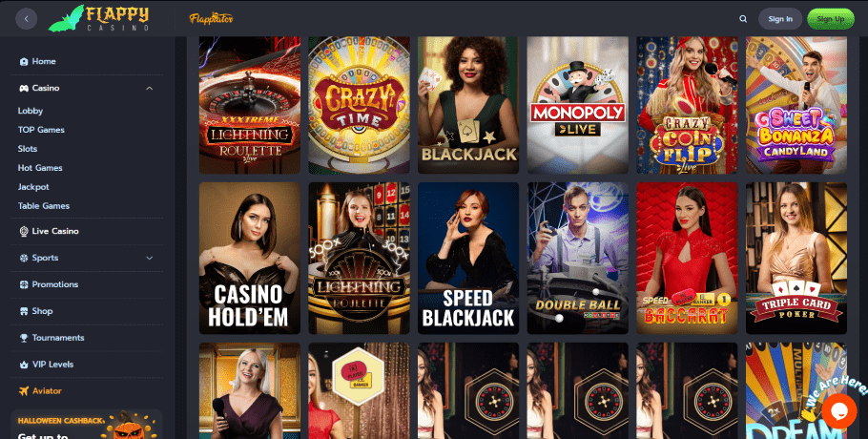Open the Monopoly Live game thumbnail

577,105
